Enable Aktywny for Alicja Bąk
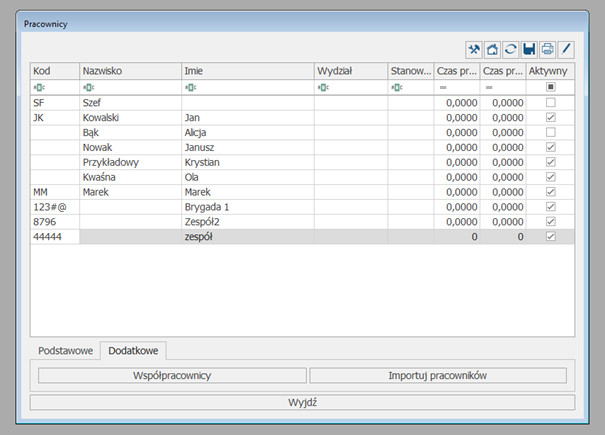The image size is (605, 435). pos(551,132)
